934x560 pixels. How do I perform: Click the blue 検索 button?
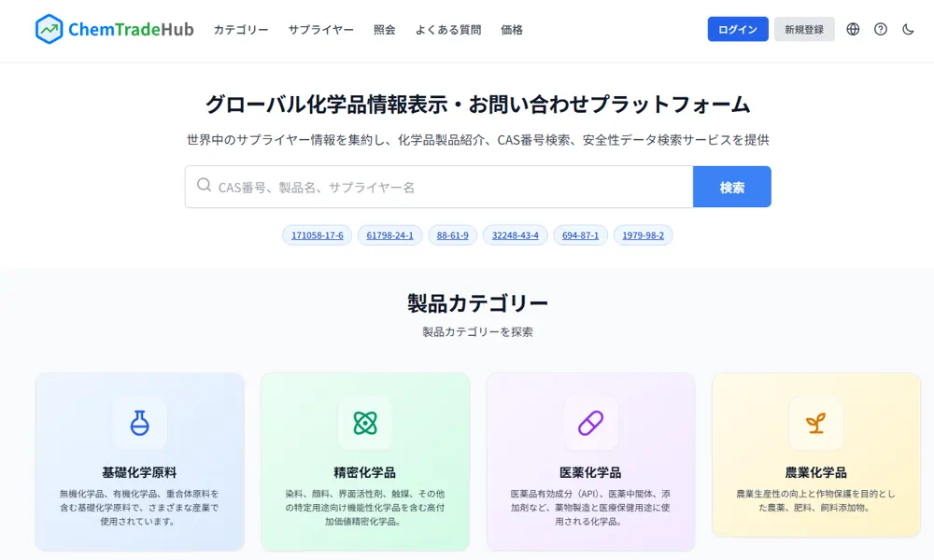[731, 187]
